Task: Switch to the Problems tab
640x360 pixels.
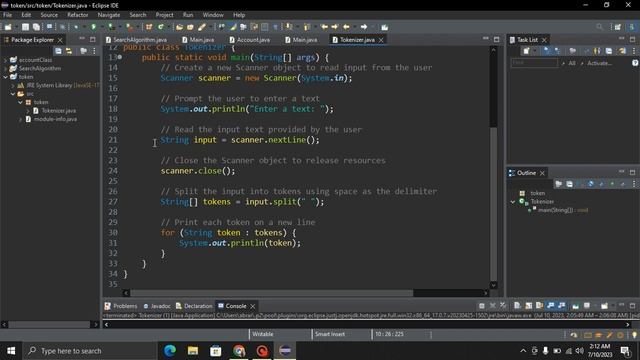Action: click(120, 306)
